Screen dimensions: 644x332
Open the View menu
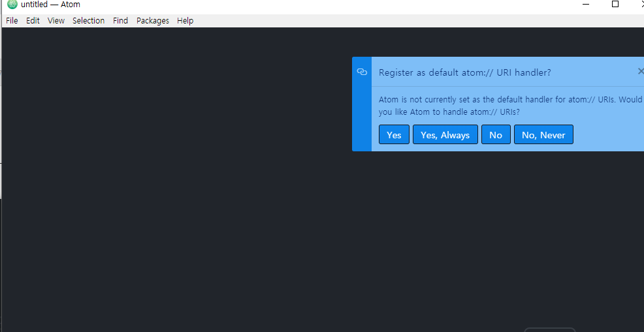point(56,20)
